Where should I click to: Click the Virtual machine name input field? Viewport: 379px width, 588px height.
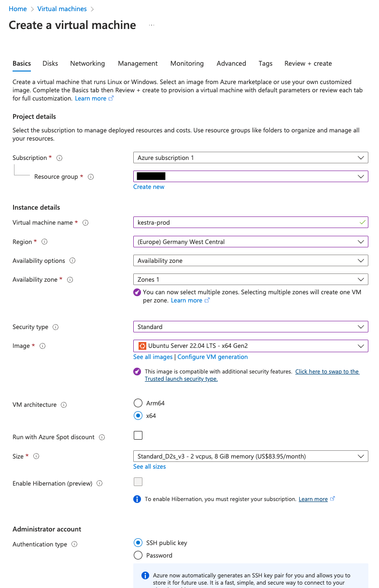[246, 223]
